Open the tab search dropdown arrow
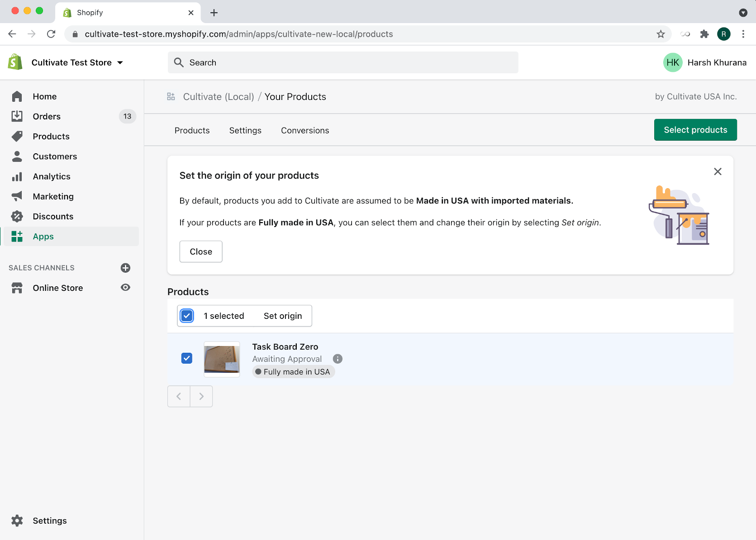This screenshot has width=756, height=540. (x=743, y=13)
